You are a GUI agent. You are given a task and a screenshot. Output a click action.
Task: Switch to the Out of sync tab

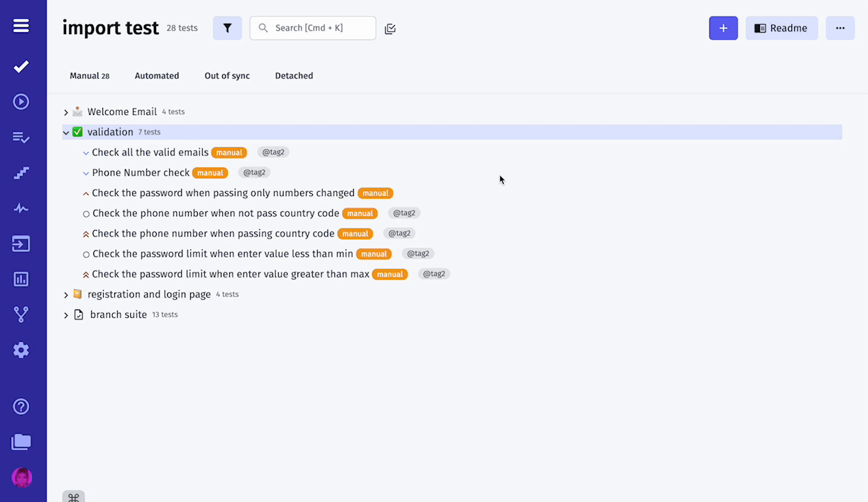(x=227, y=76)
